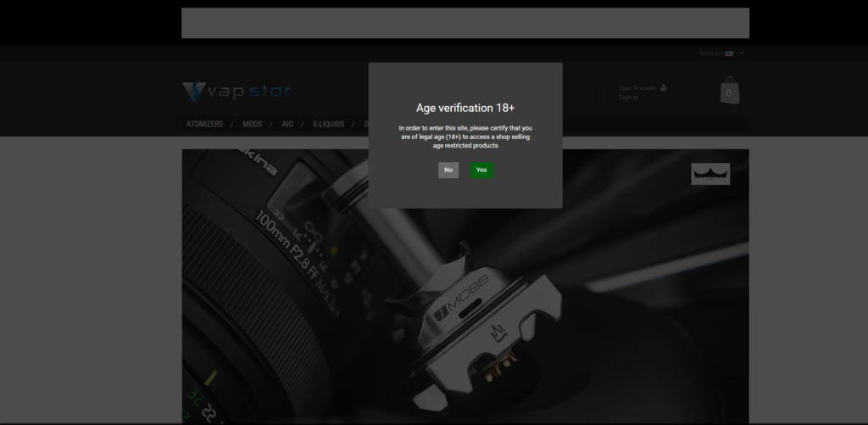Screen dimensions: 868x425
Task: Confirm legal age with the Yes button
Action: point(481,171)
